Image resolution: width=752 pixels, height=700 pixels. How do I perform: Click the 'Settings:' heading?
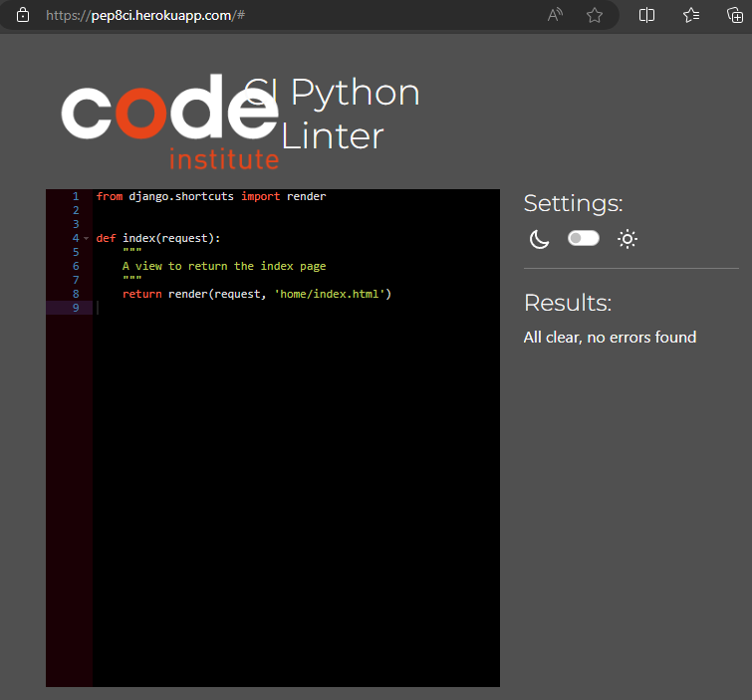tap(573, 204)
